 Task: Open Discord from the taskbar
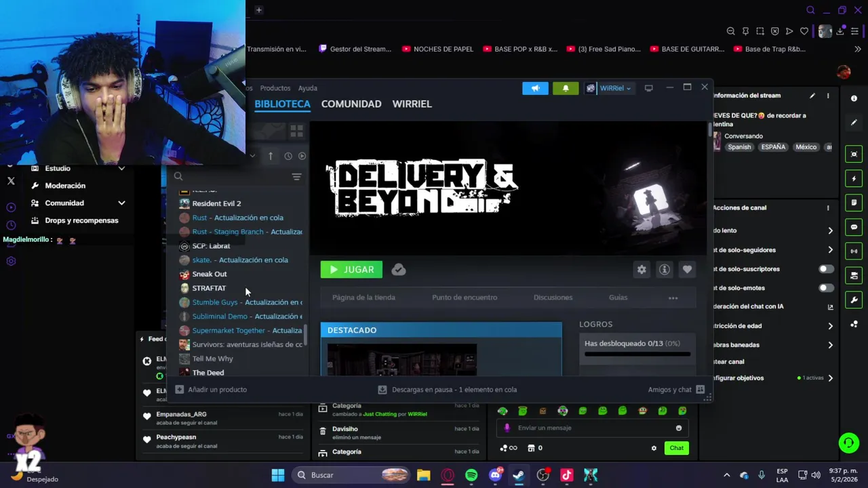click(496, 475)
